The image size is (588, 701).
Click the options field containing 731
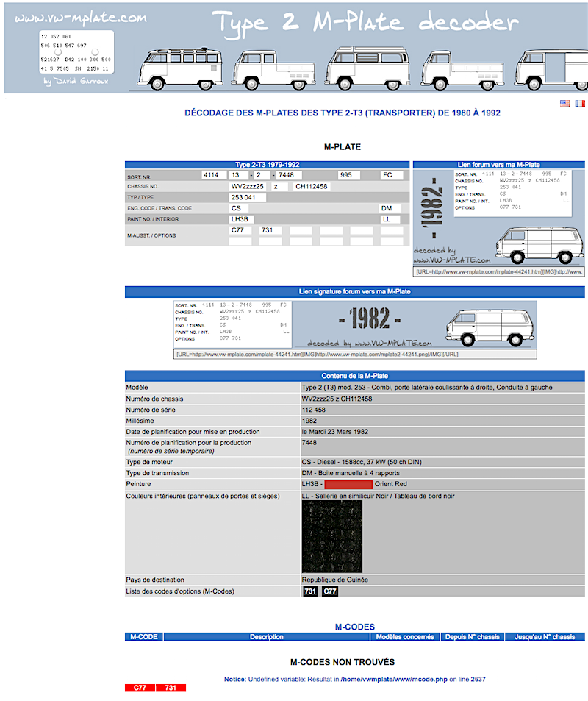click(x=270, y=230)
